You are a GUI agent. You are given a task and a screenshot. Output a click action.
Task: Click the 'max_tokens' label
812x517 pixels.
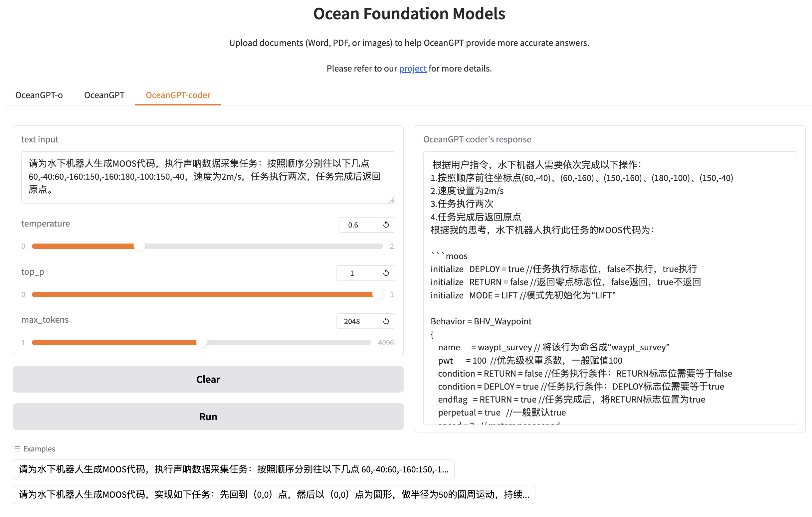[45, 319]
